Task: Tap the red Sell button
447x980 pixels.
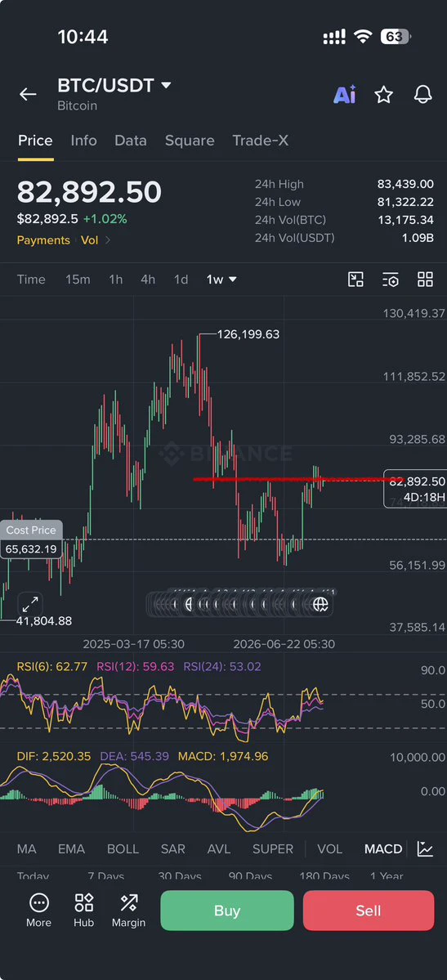Action: (369, 911)
